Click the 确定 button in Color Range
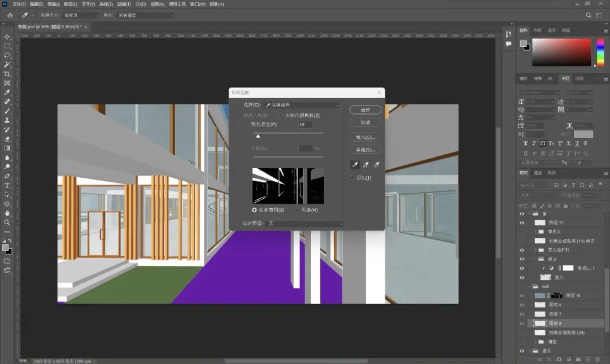Viewport: 610px width, 364px height. tap(365, 110)
